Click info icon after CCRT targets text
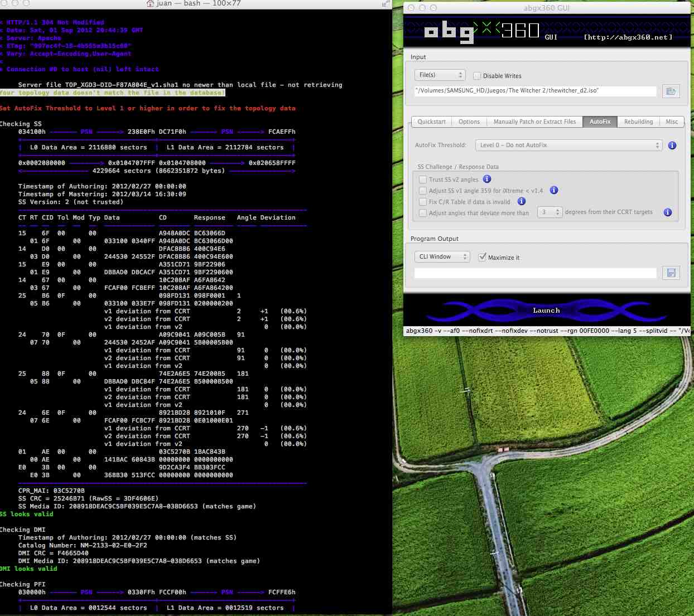Viewport: 694px width, 616px height. tap(667, 212)
